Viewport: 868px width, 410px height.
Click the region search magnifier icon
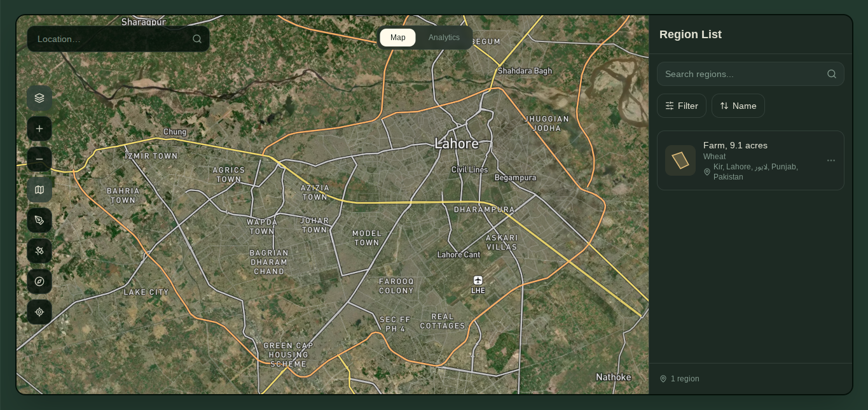coord(832,74)
